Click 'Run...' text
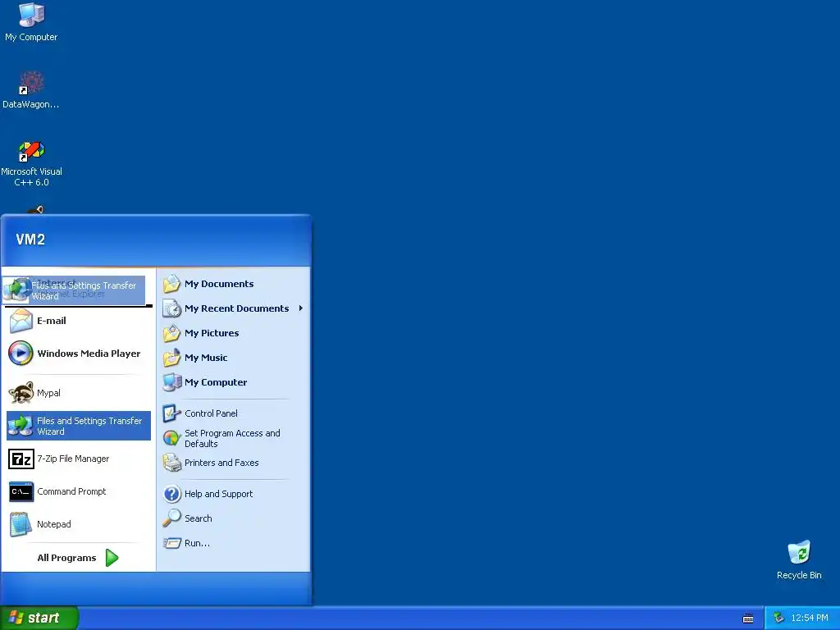The width and height of the screenshot is (840, 630). 197,543
